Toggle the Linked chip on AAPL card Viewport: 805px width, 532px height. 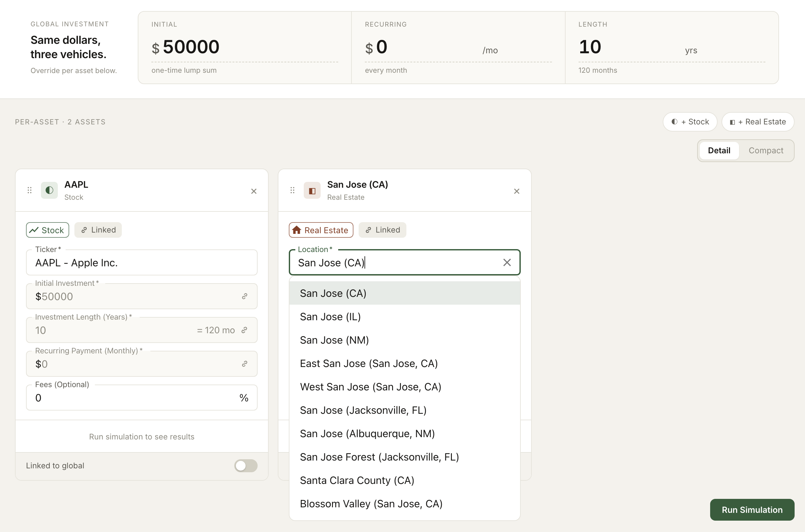click(x=98, y=230)
